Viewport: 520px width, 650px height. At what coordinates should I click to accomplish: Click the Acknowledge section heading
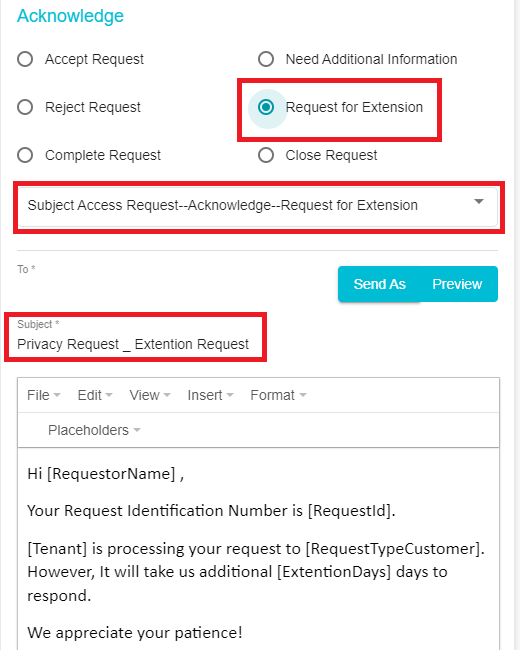point(70,16)
